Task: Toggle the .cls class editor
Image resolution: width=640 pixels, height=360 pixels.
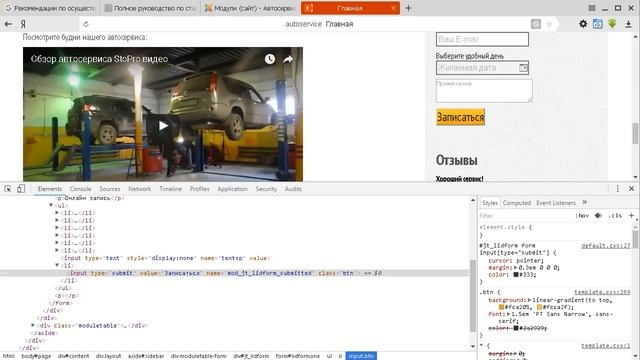Action: pos(615,216)
